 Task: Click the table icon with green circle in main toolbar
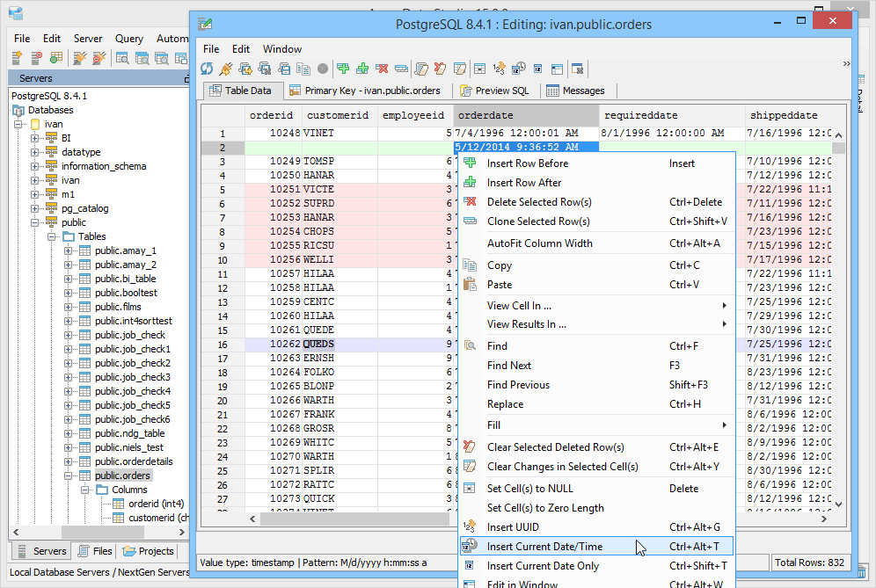tap(56, 57)
